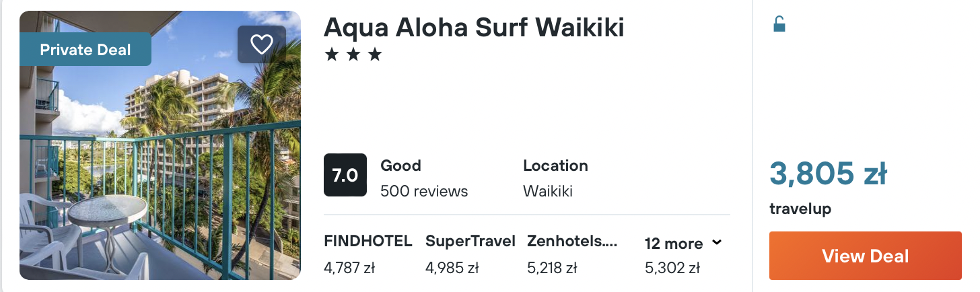980x292 pixels.
Task: Click the 5,302 zł price
Action: (x=672, y=268)
